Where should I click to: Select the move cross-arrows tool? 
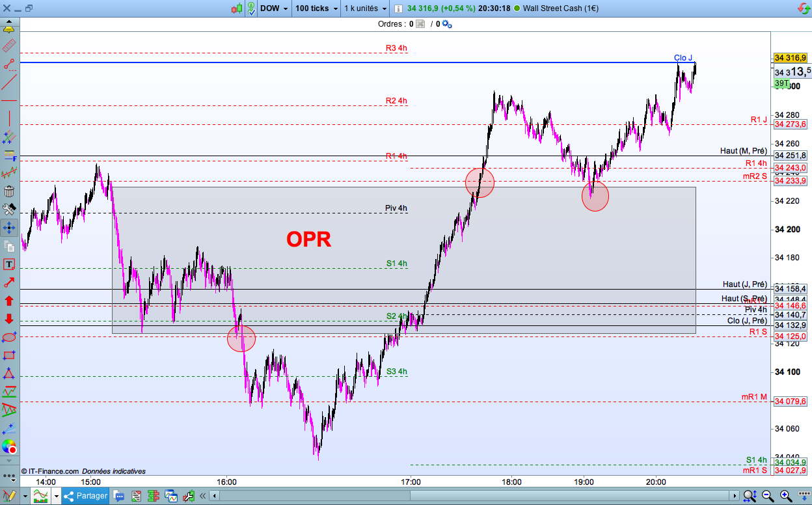point(9,228)
